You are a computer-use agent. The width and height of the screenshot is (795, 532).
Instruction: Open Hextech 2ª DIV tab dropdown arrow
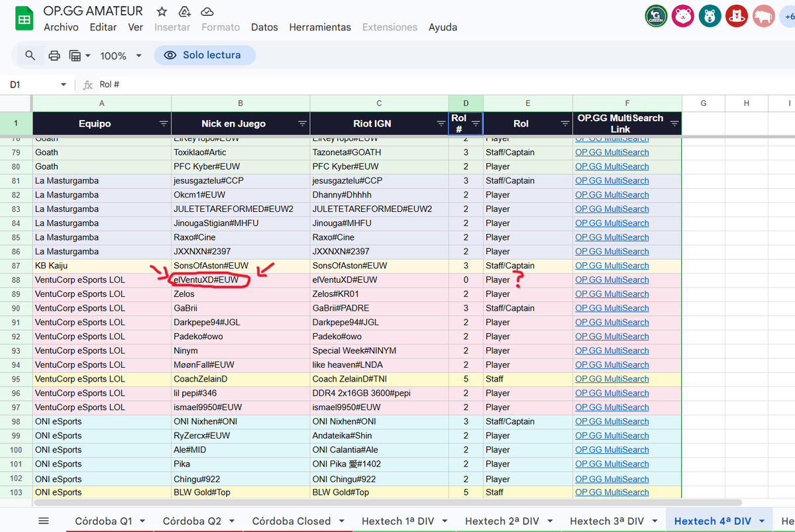pyautogui.click(x=549, y=521)
